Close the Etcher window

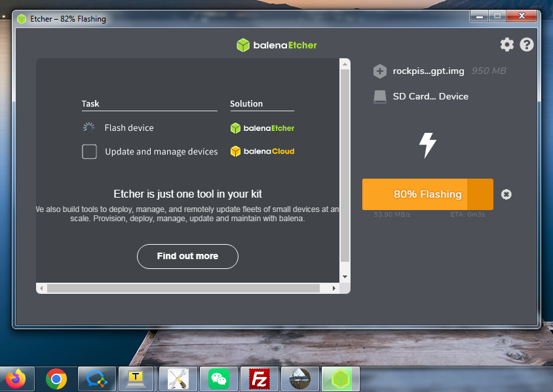click(522, 16)
